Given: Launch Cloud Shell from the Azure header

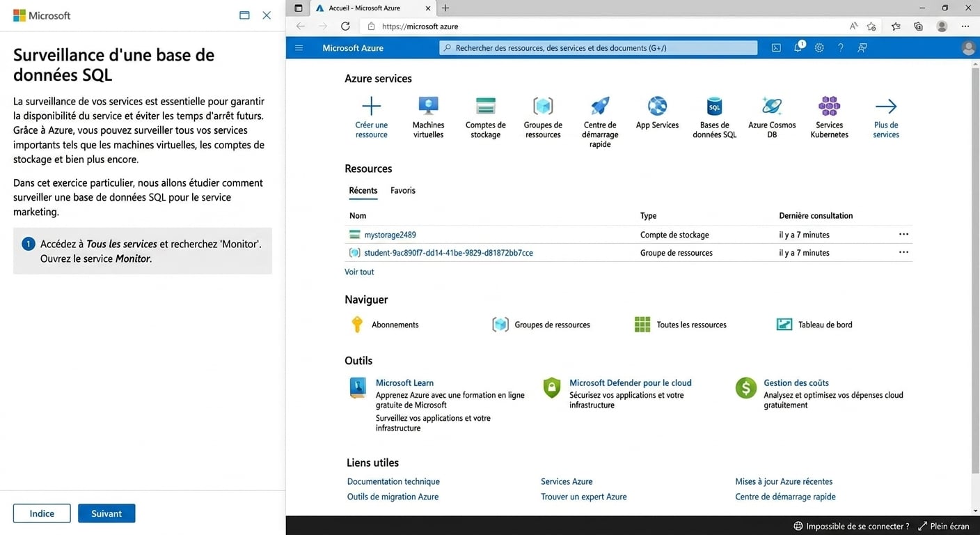Looking at the screenshot, I should coord(776,48).
